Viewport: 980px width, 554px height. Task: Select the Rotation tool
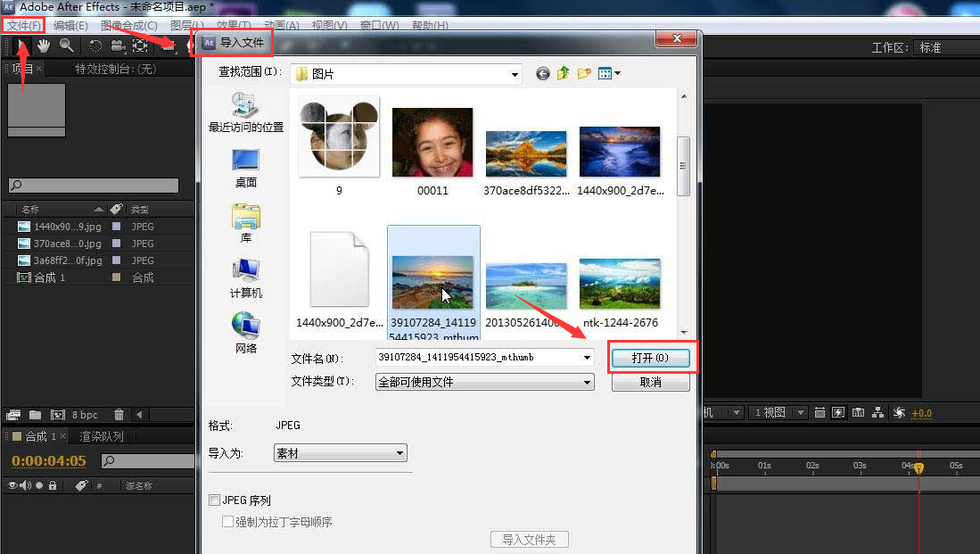95,45
